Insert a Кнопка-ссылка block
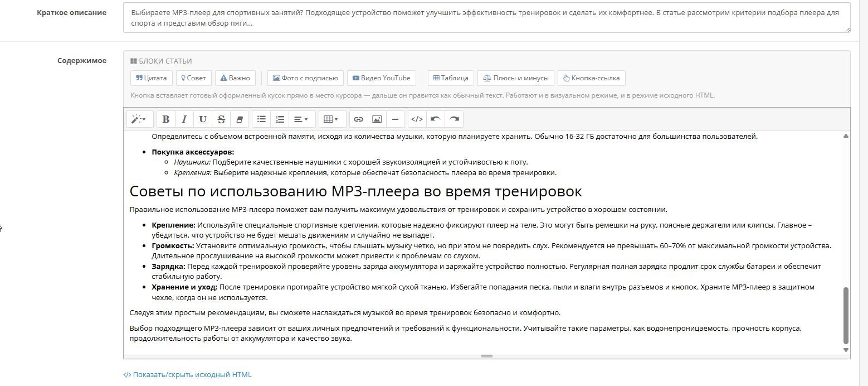The image size is (868, 386). [592, 78]
